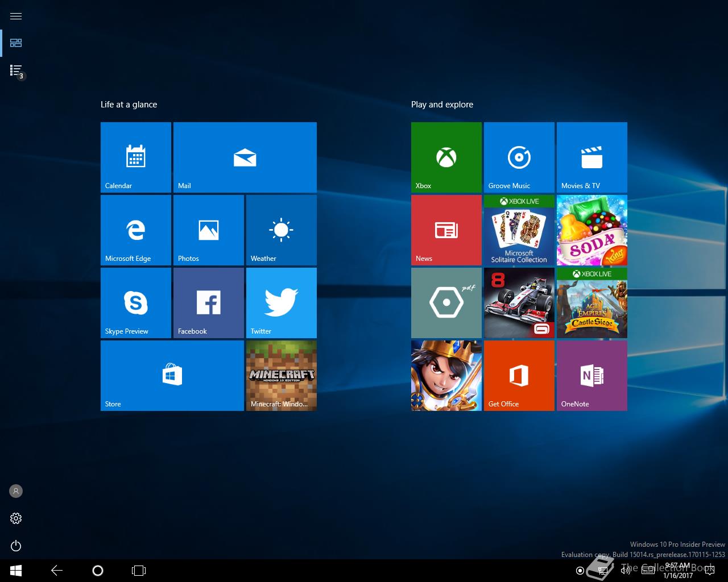The image size is (728, 582).
Task: Open Cortana circle on taskbar
Action: coord(98,571)
